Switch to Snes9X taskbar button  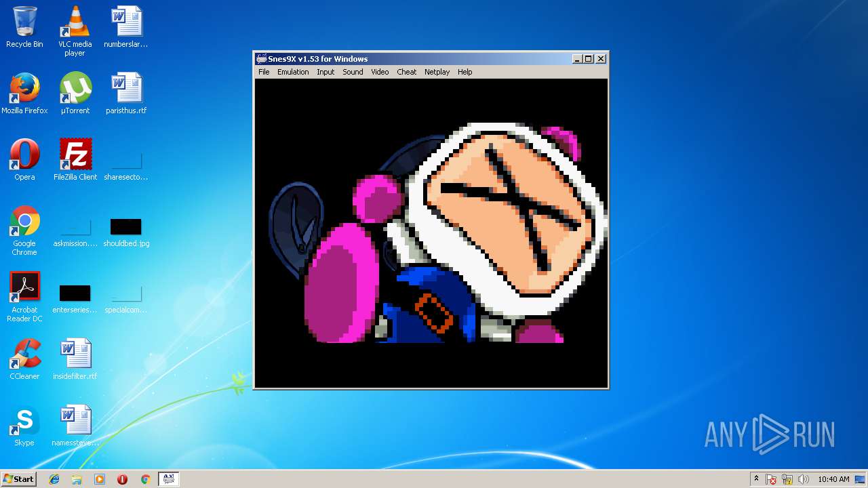[168, 479]
